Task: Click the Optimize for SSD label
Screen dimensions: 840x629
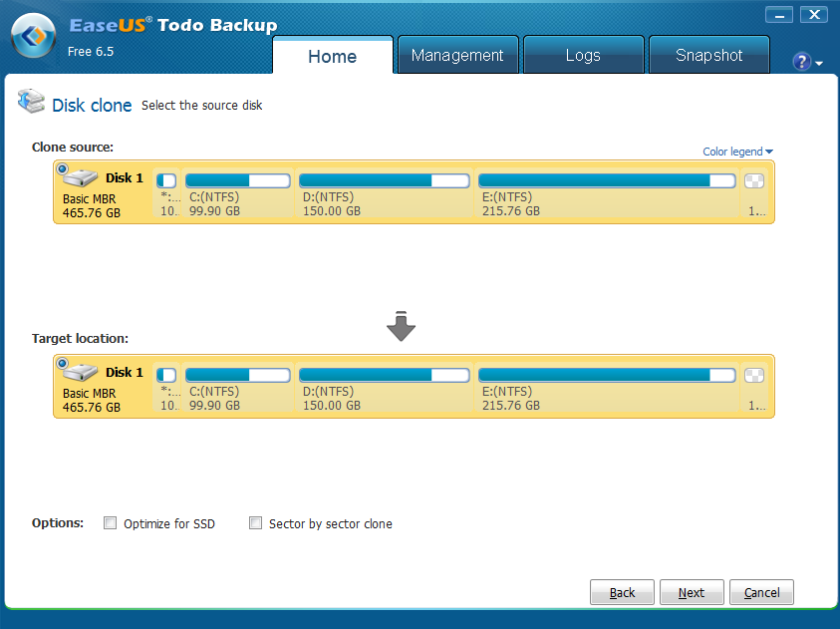Action: coord(169,523)
